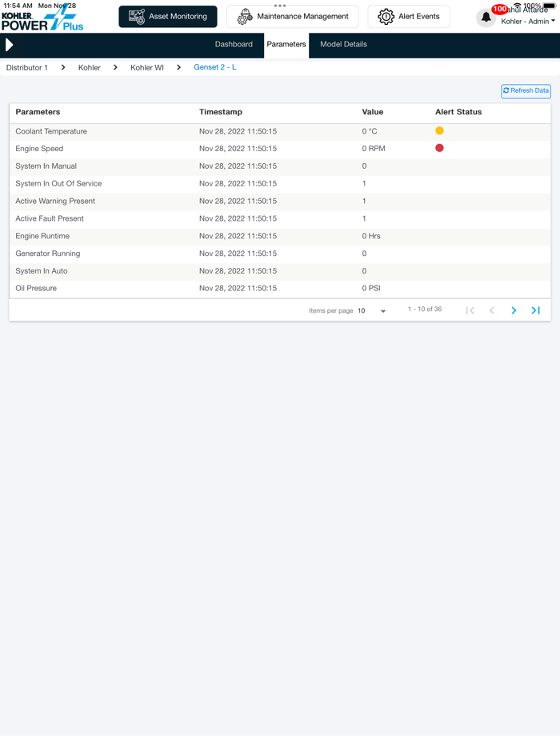Click the 11:54 AM clock in the status bar

[x=18, y=6]
